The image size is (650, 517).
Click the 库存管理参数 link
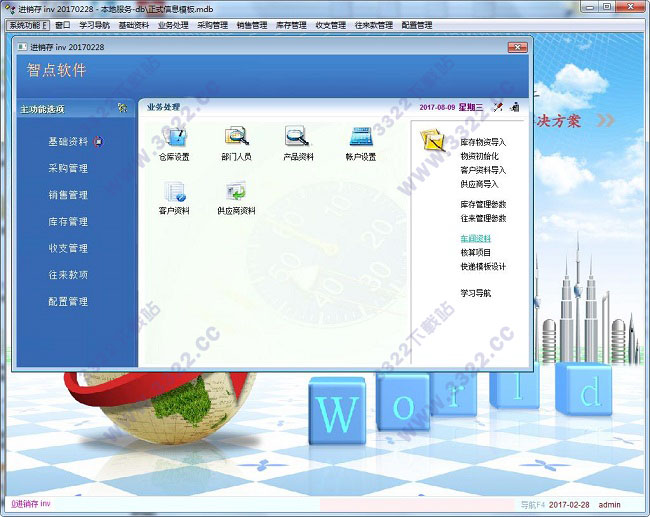tap(483, 204)
